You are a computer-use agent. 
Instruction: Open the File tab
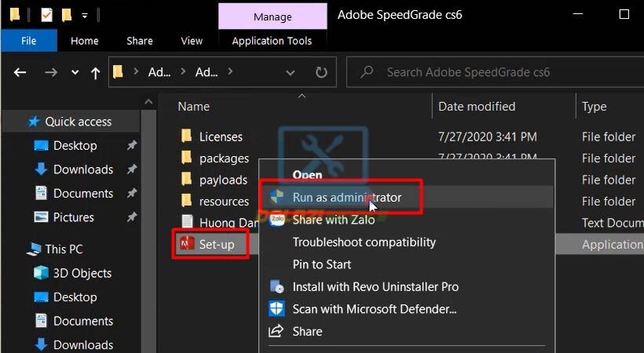(x=28, y=41)
